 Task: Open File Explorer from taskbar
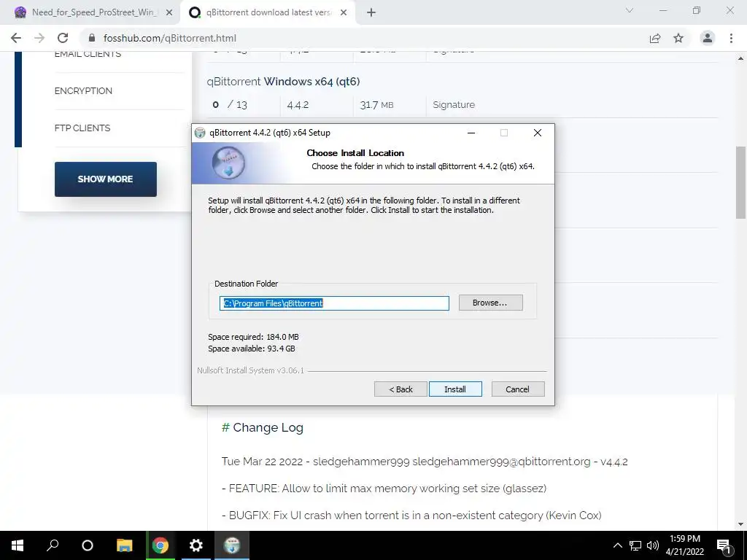click(x=124, y=545)
